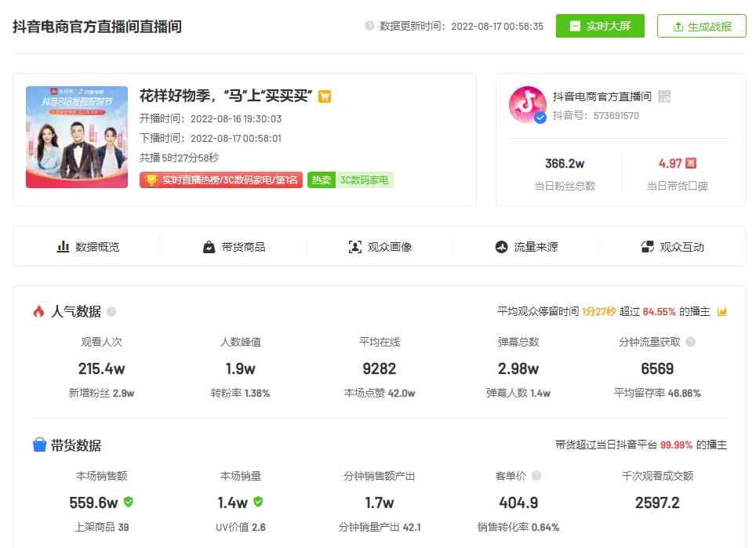
Task: View the 观众互动 tab
Action: [x=672, y=247]
